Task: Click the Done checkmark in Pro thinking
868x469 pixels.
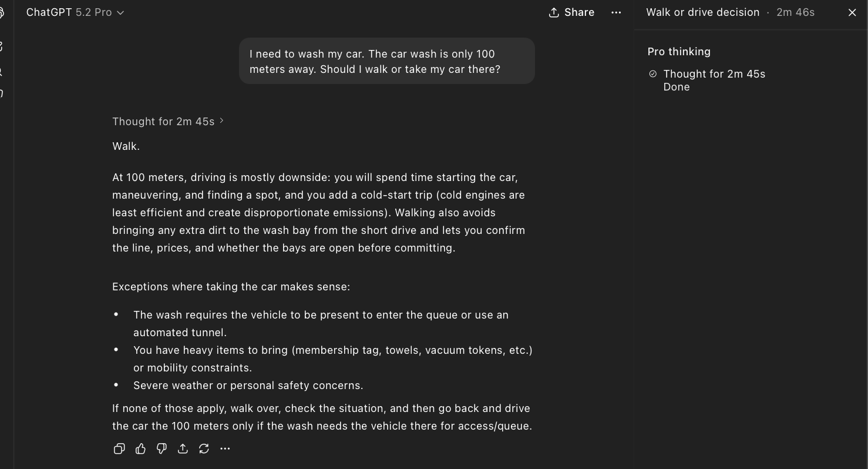Action: click(x=652, y=73)
